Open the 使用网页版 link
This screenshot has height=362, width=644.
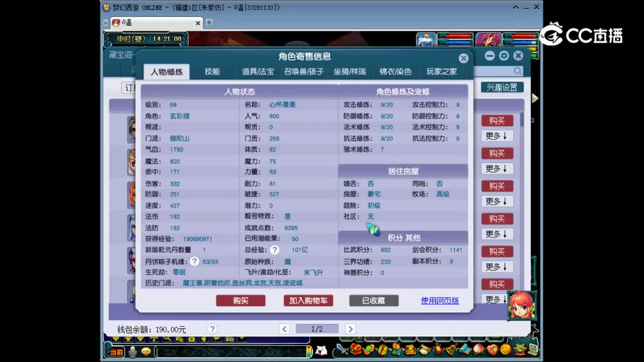pos(440,301)
